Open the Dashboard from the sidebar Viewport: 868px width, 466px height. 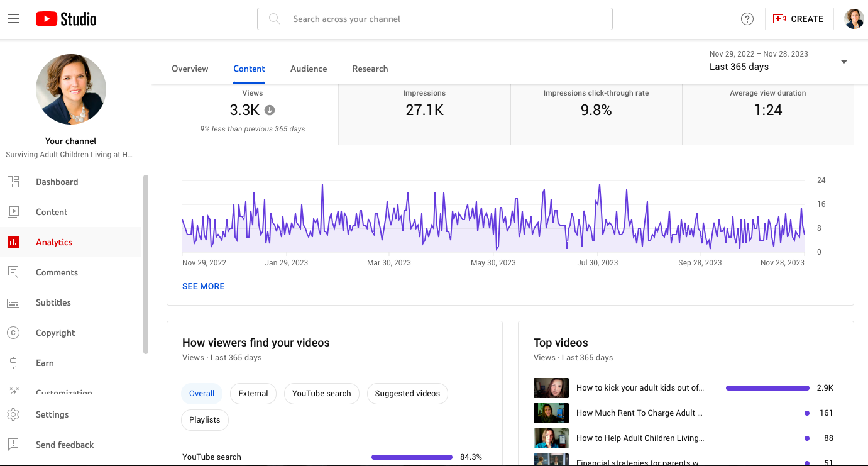(57, 182)
